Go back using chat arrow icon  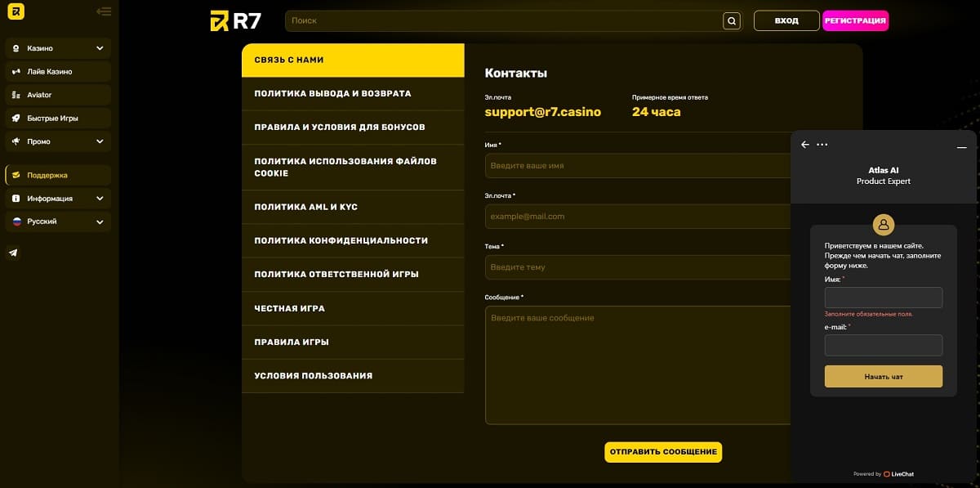tap(805, 145)
